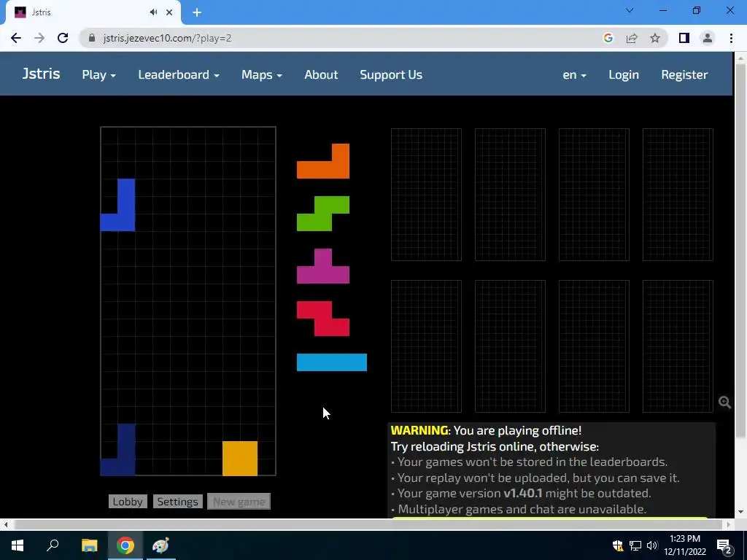747x560 pixels.
Task: Click the v1.40.1 version text
Action: (x=522, y=494)
